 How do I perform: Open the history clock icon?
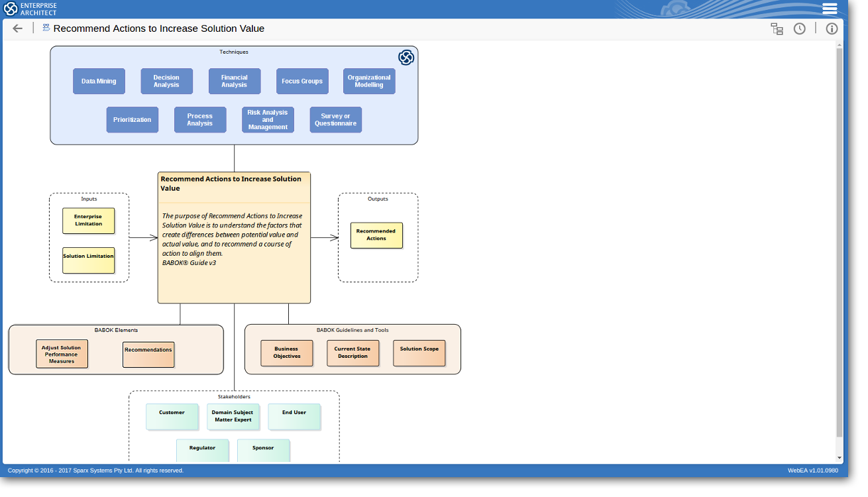click(x=800, y=28)
